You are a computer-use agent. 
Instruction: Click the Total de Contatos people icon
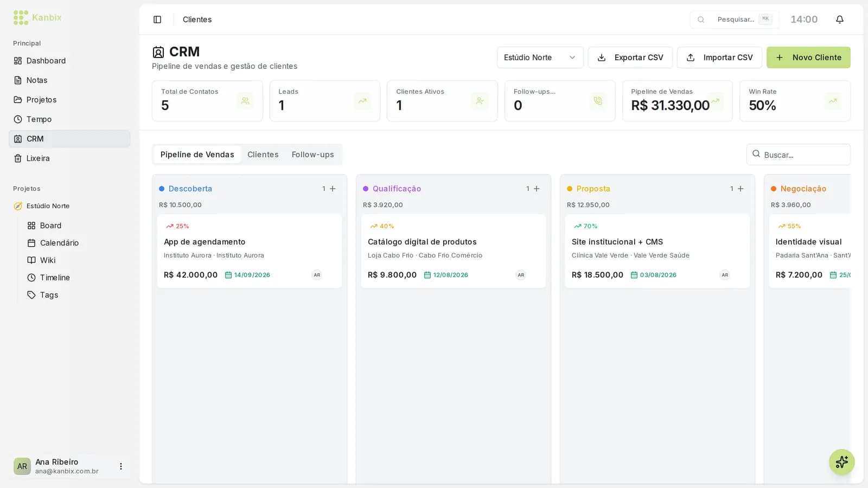coord(245,101)
